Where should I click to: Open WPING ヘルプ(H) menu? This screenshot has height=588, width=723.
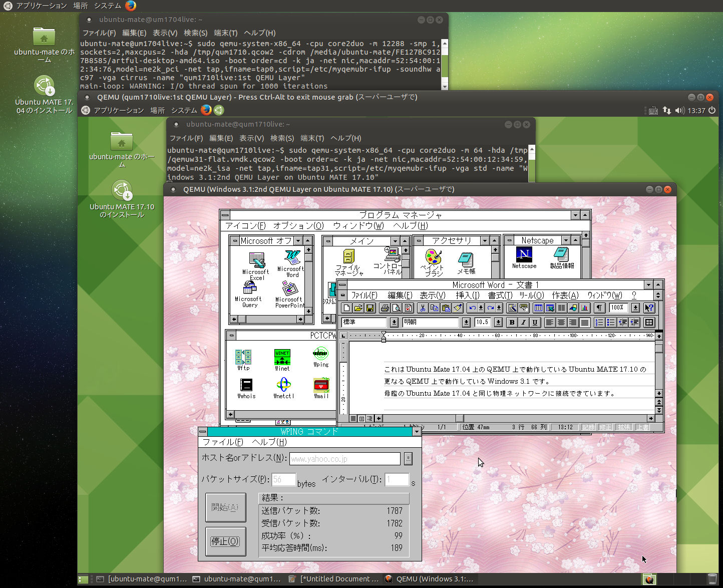click(x=269, y=442)
